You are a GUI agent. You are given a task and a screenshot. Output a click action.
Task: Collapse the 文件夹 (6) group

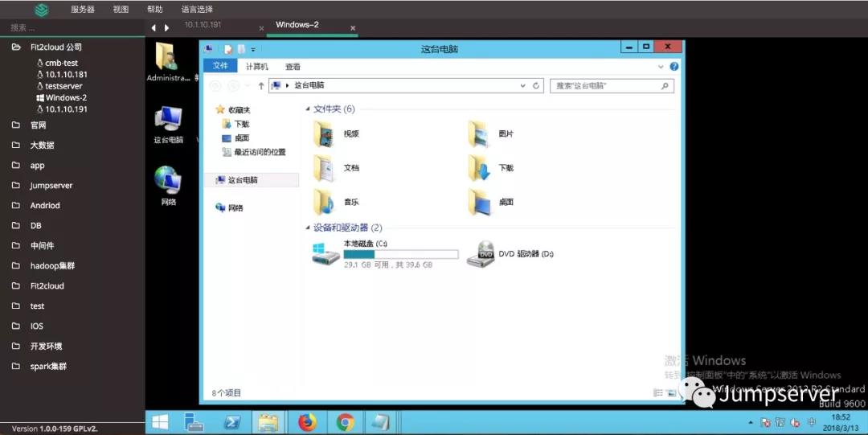tap(308, 109)
